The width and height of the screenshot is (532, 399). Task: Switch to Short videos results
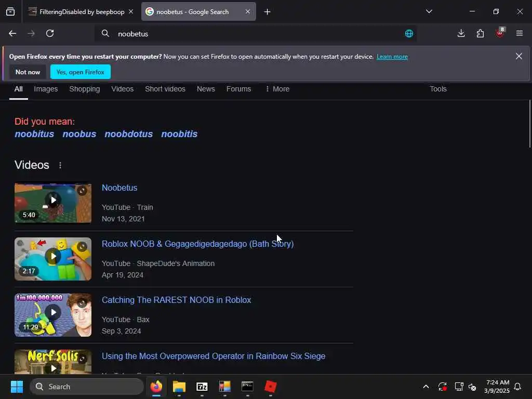(165, 89)
